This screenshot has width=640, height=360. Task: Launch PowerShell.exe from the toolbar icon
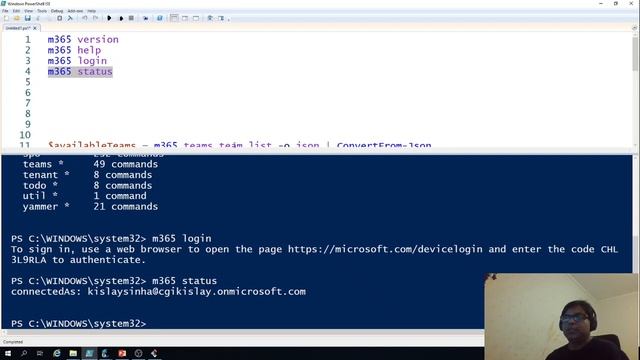(160, 18)
